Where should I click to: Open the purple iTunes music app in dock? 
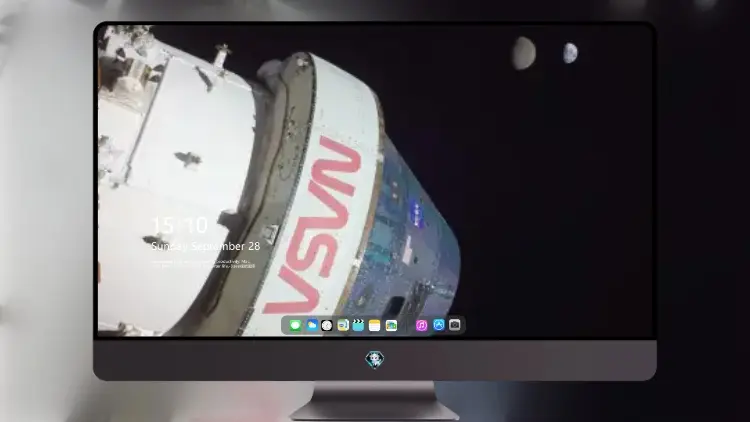(421, 325)
